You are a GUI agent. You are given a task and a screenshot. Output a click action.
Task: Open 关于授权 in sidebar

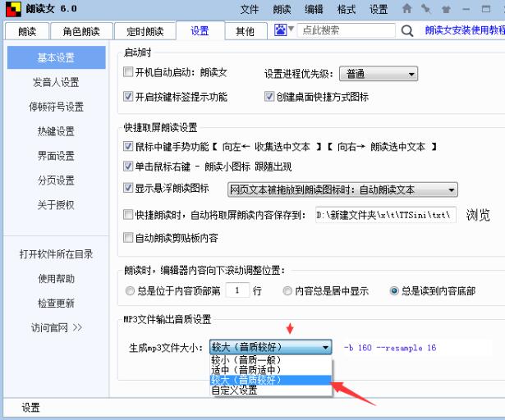click(56, 205)
